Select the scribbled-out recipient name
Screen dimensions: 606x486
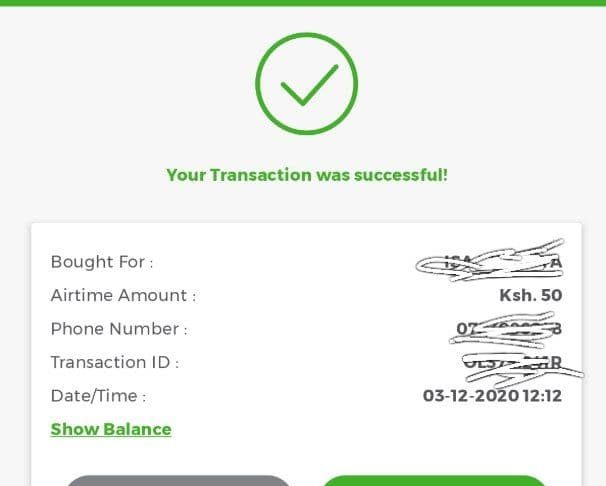[x=489, y=260]
